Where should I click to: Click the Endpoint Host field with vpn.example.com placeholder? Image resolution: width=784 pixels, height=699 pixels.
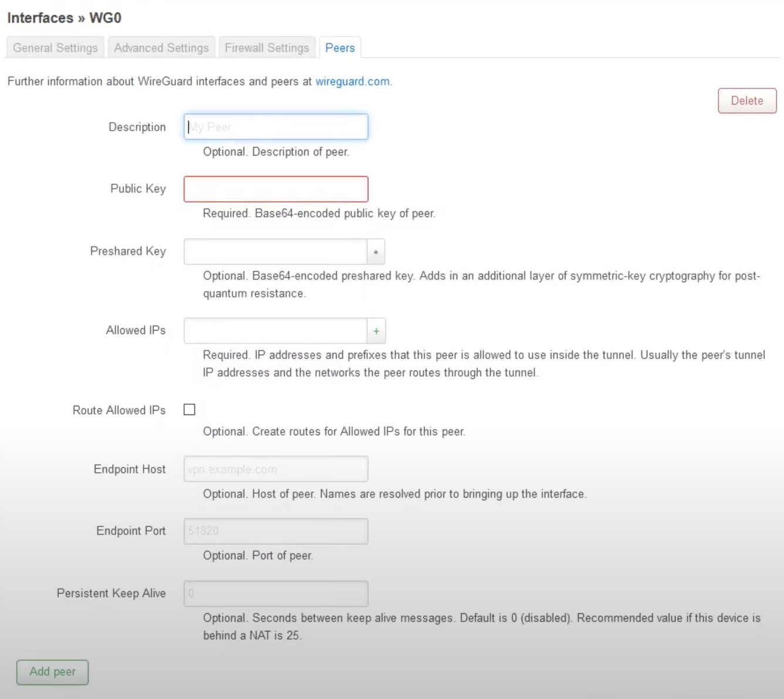pos(275,469)
